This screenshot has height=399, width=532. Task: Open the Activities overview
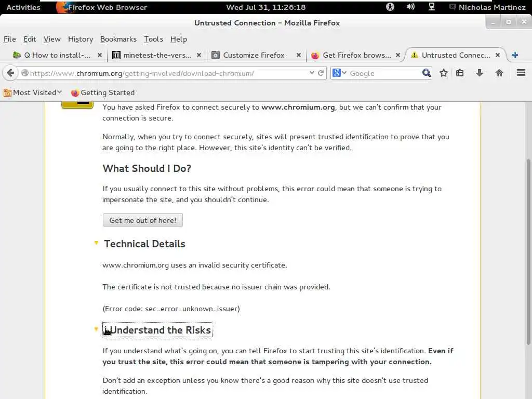(x=23, y=7)
